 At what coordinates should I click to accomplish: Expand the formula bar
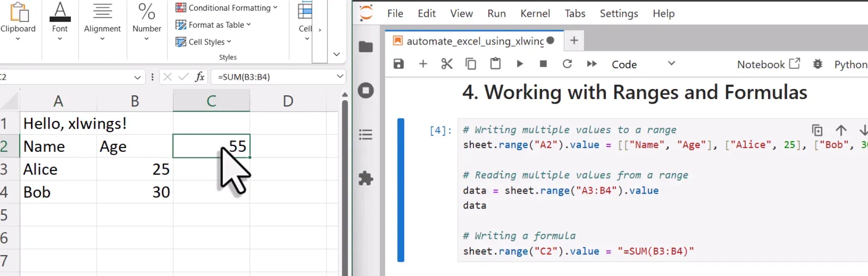click(340, 76)
